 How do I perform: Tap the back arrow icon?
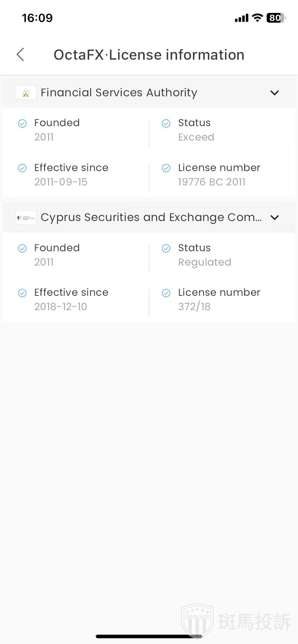coord(21,55)
